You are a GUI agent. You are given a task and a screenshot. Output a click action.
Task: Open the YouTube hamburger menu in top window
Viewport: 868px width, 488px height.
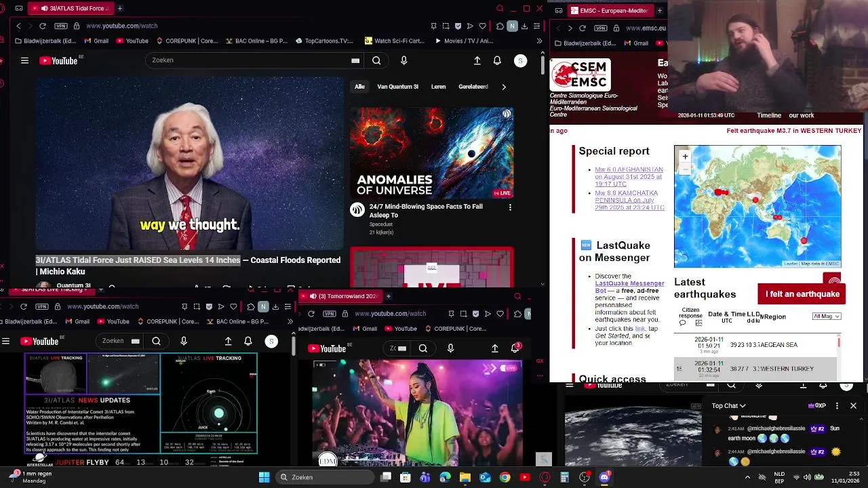coord(24,60)
